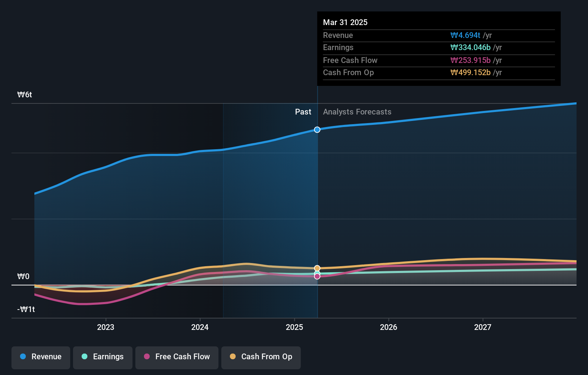Viewport: 588px width, 375px height.
Task: Click the ₩253.915b Free Cash Flow value
Action: point(471,60)
